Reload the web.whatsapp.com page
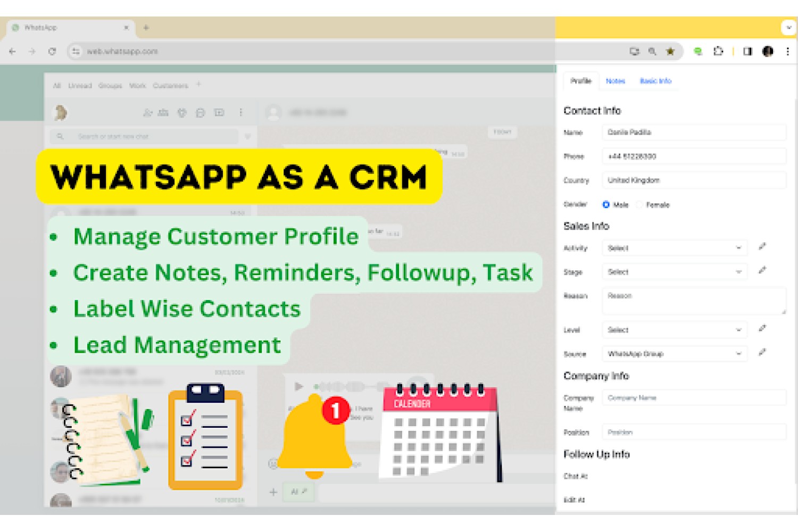 coord(52,52)
